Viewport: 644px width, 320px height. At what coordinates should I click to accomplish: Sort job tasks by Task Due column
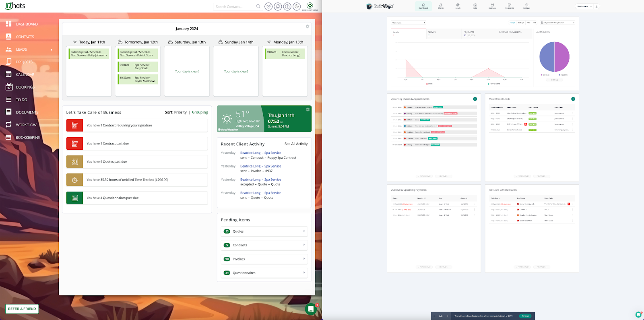click(x=495, y=198)
